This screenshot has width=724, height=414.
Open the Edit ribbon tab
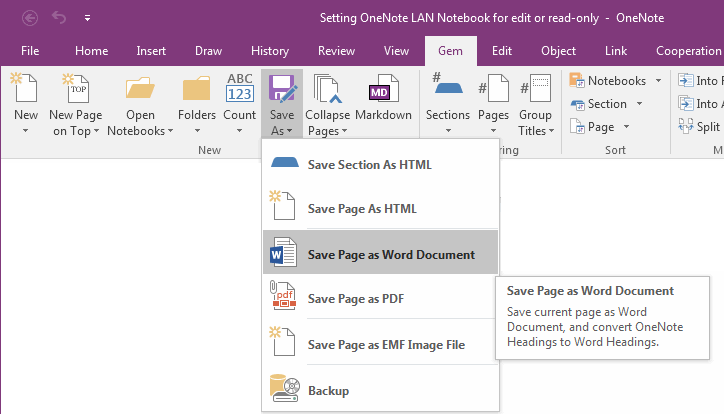(x=501, y=51)
